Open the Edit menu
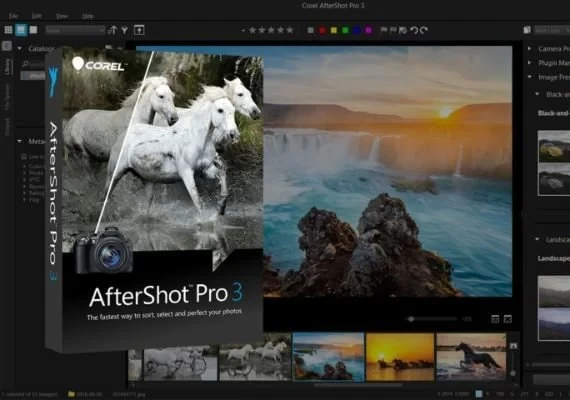 [x=36, y=16]
